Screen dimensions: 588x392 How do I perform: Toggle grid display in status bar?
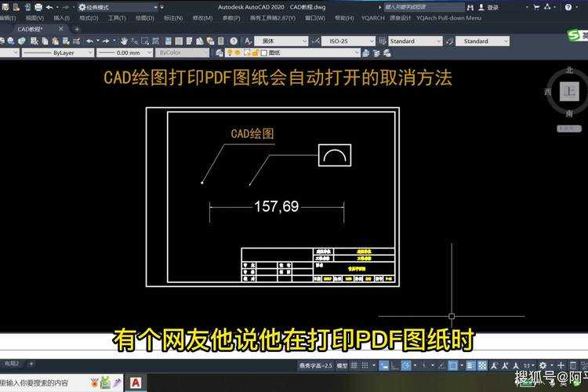click(x=355, y=365)
